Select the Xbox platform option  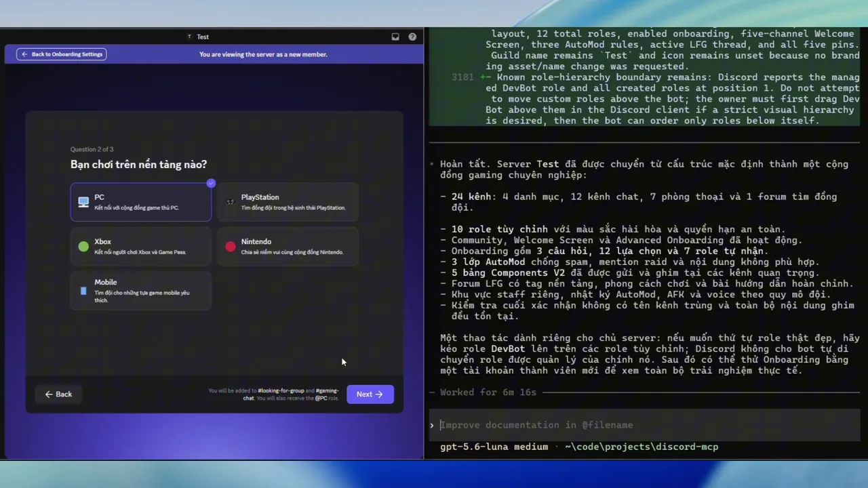tap(141, 246)
